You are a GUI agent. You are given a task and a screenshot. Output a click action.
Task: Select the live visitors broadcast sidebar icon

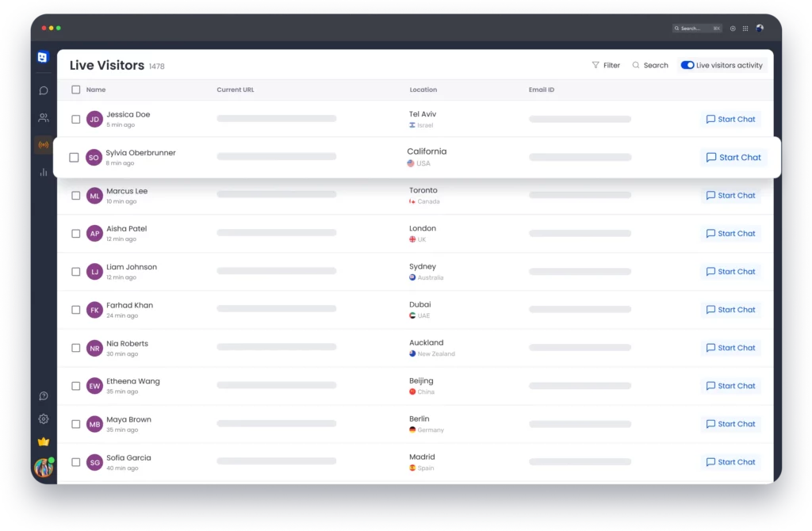point(44,145)
